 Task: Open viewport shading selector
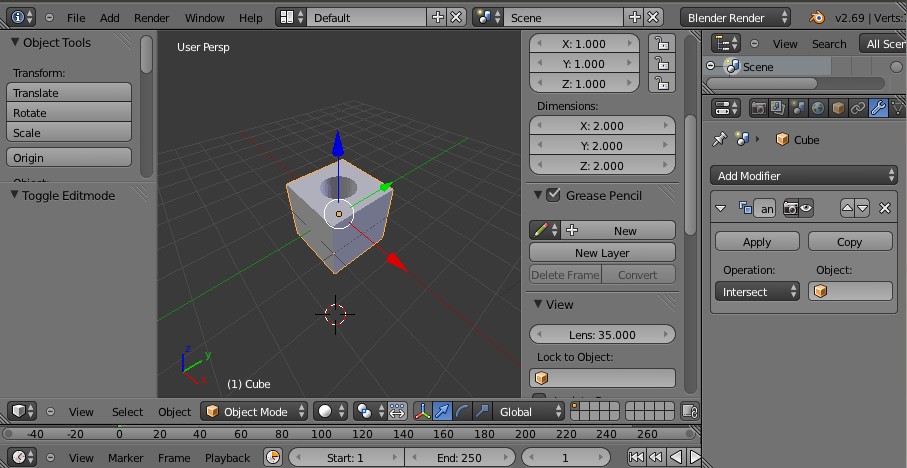(x=330, y=411)
